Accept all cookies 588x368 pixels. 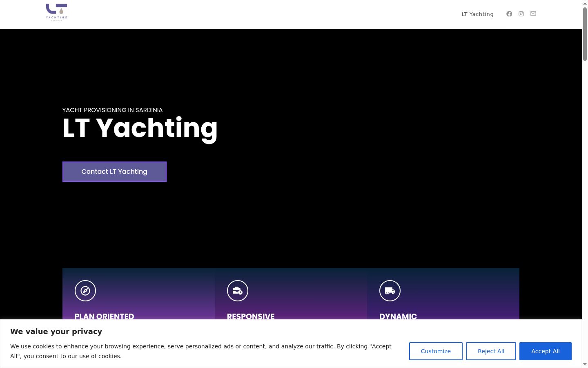(545, 351)
